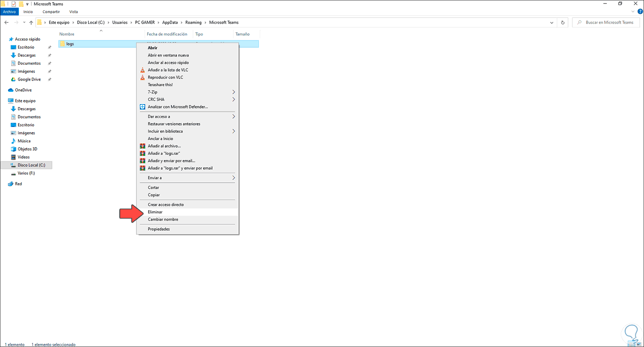Go back with the Back arrow
This screenshot has height=347, width=644.
(x=6, y=22)
